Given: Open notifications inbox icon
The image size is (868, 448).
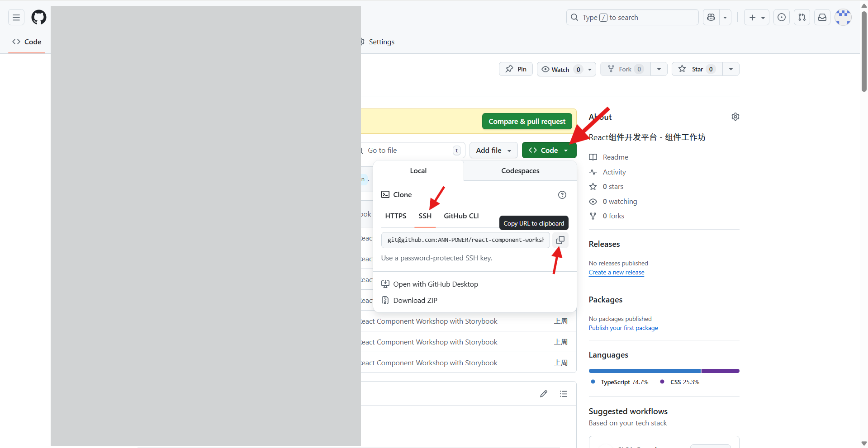Looking at the screenshot, I should point(822,18).
